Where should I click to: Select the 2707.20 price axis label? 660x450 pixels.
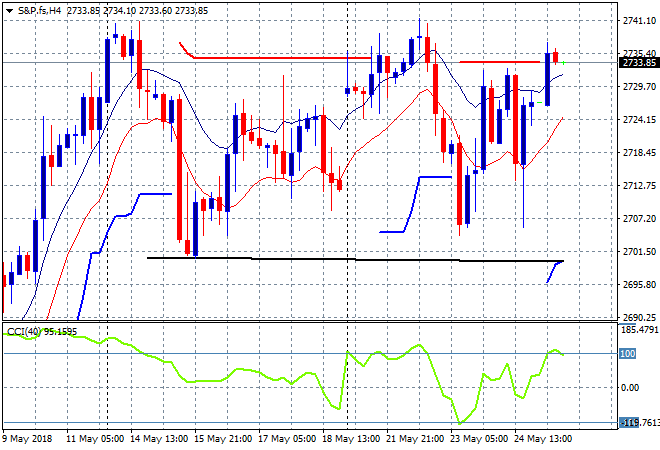(639, 219)
